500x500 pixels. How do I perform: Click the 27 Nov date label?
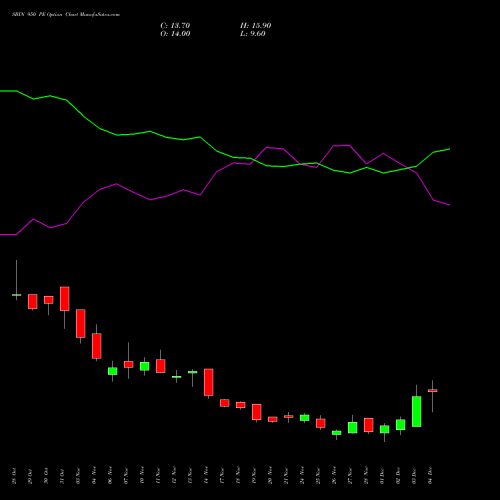pos(350,476)
